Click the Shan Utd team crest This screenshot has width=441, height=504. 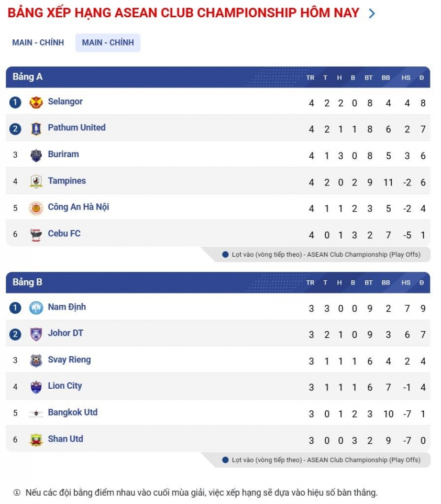(x=36, y=440)
